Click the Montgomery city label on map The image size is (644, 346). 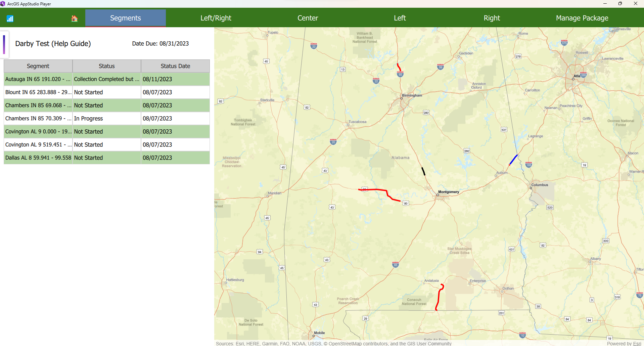[449, 192]
